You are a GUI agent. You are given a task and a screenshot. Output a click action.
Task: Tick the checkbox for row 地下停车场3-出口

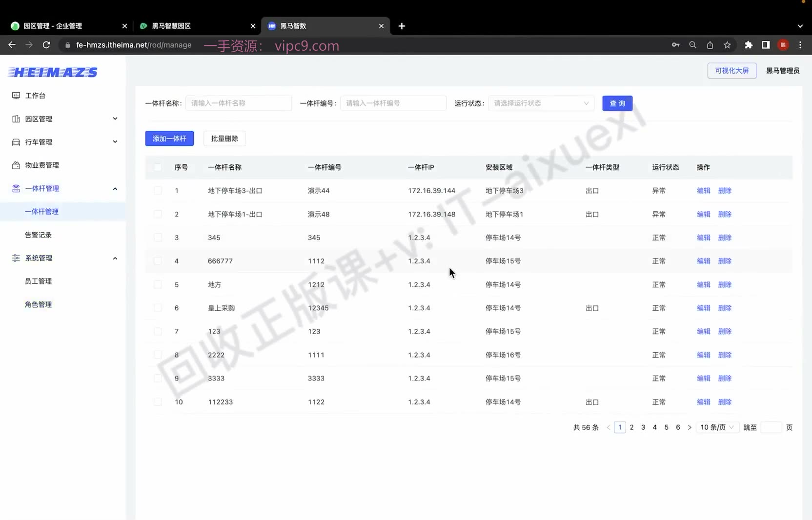[x=158, y=191]
